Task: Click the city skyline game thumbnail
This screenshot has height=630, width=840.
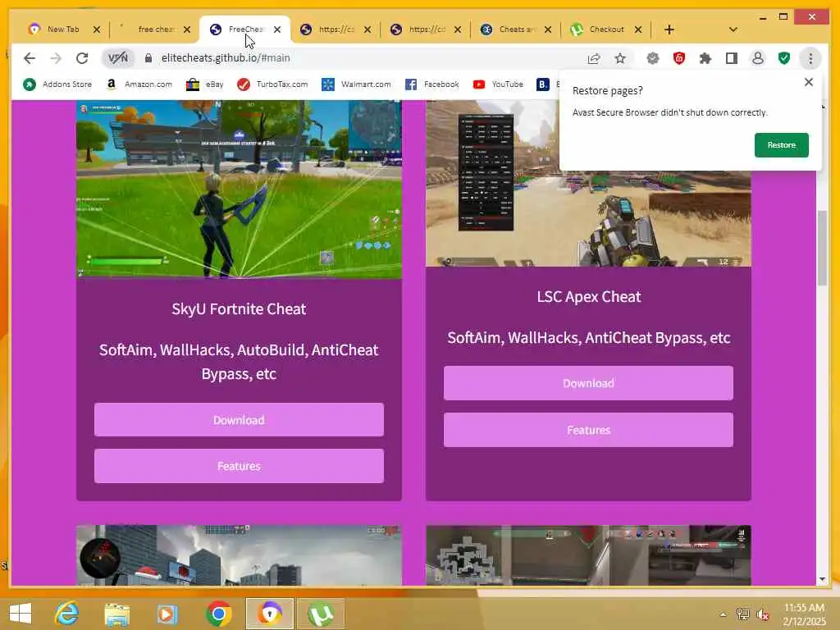Action: [x=239, y=555]
